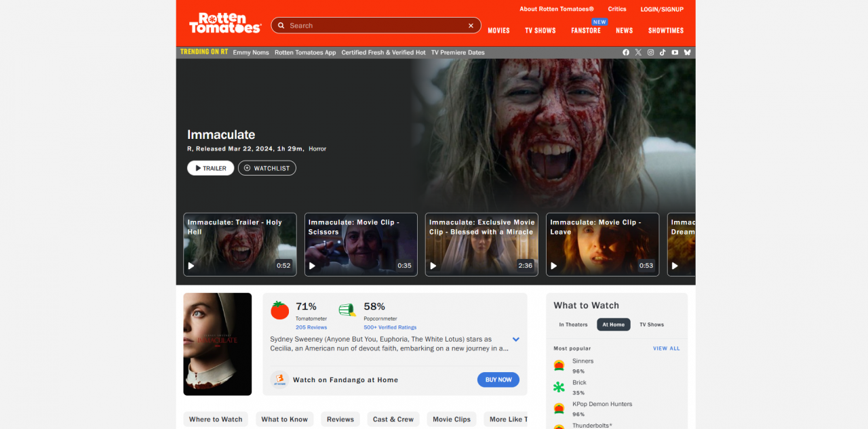Open trending link Rotten Tomatoes App

click(x=305, y=52)
